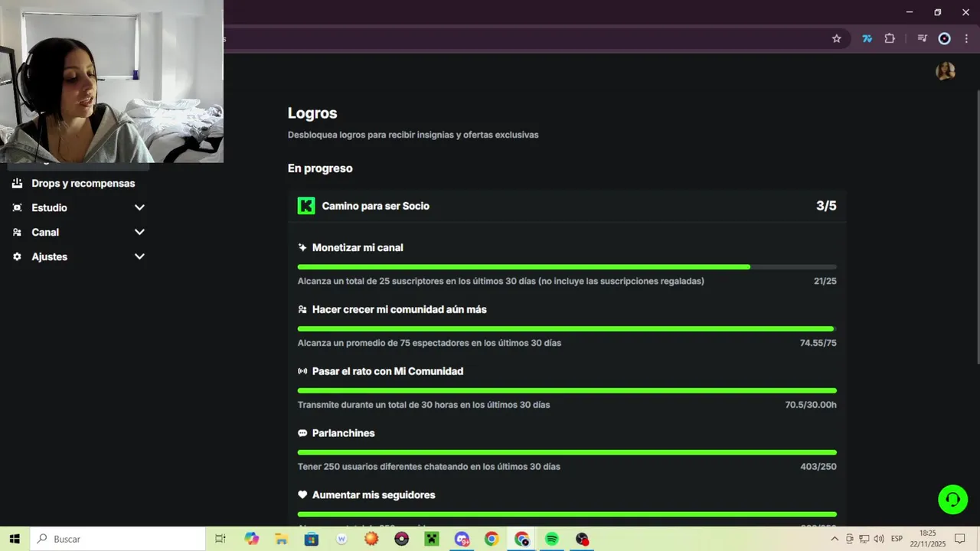980x551 pixels.
Task: Click the 403/250 chatters value
Action: coord(818,468)
